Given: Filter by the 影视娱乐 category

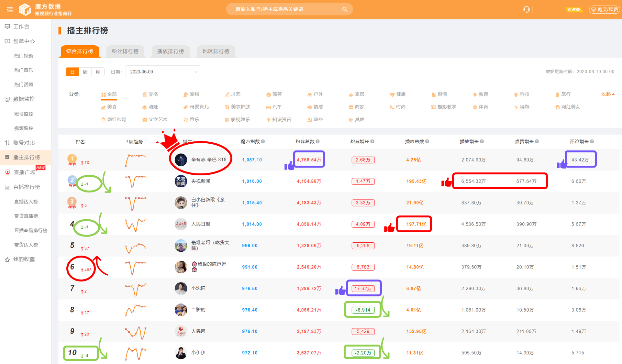Looking at the screenshot, I should tap(238, 120).
